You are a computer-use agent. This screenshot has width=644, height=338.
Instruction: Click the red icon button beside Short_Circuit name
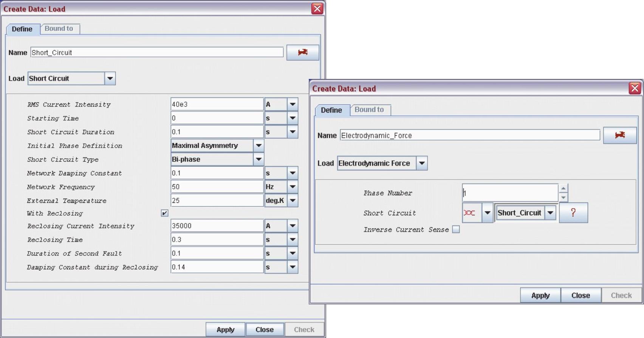click(302, 52)
